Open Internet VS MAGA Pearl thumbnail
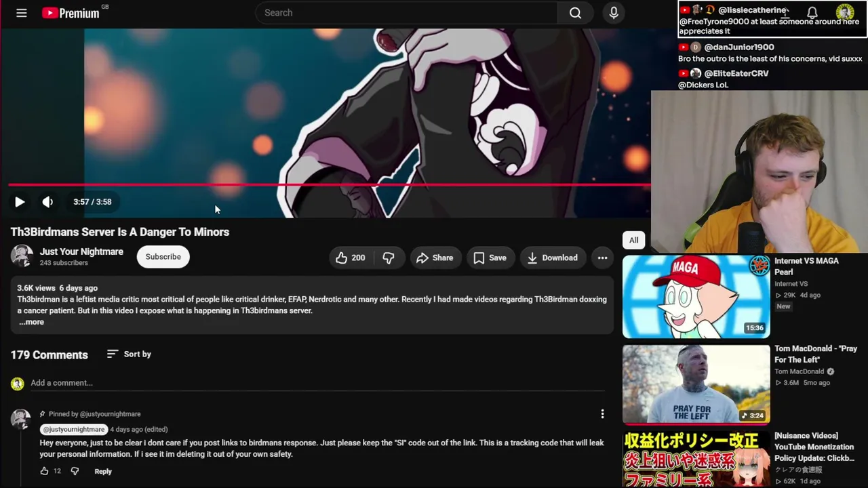This screenshot has height=488, width=868. [696, 296]
